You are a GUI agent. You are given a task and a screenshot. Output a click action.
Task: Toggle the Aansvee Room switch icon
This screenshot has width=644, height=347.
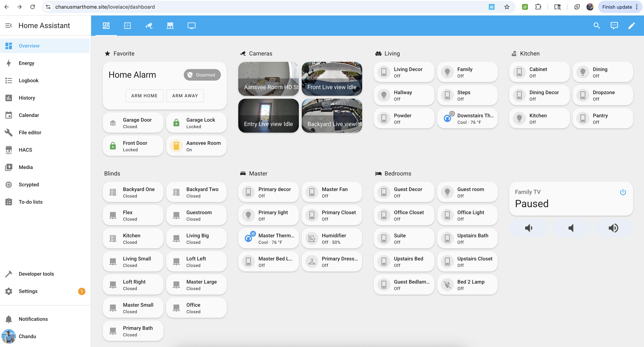click(176, 146)
